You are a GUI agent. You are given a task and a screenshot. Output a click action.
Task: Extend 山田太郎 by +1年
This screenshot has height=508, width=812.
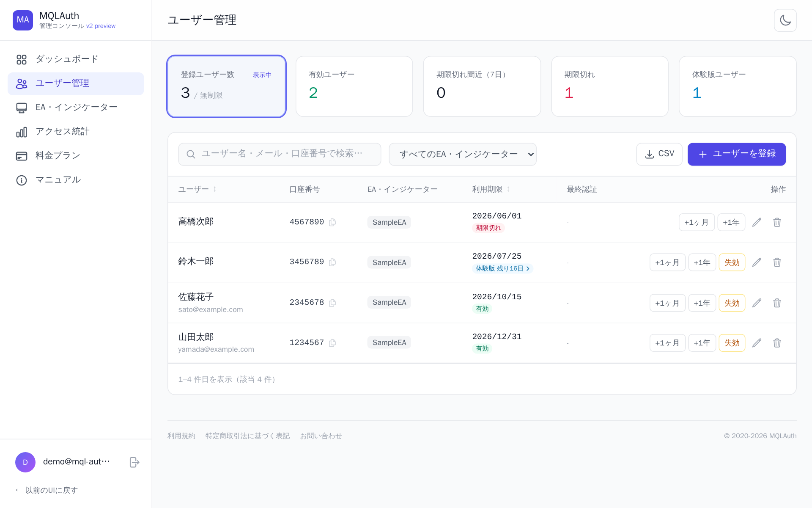(702, 343)
